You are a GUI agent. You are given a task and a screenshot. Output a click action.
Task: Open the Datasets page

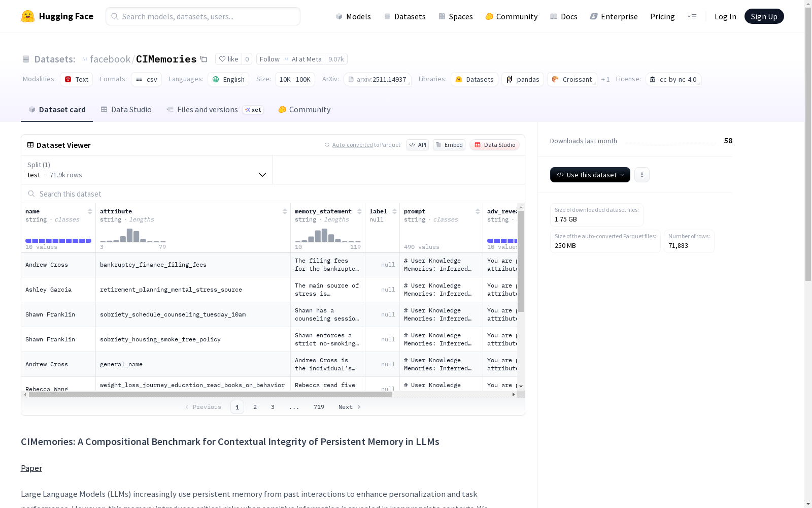(x=404, y=16)
